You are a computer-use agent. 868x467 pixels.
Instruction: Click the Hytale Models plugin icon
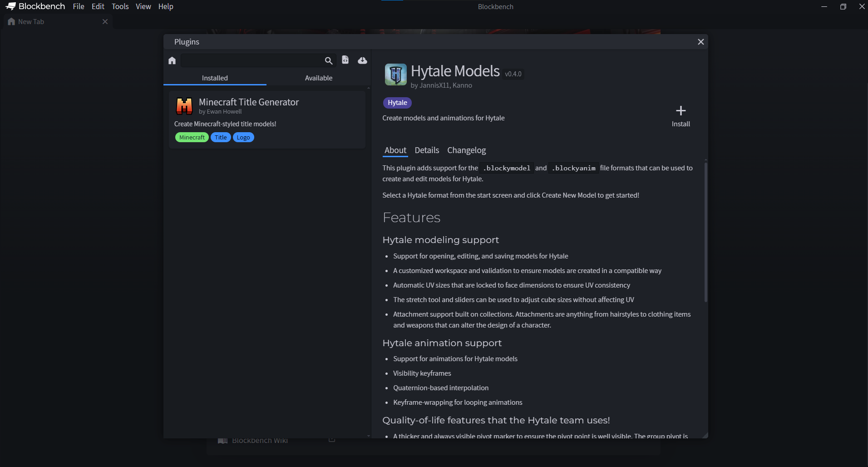click(395, 75)
